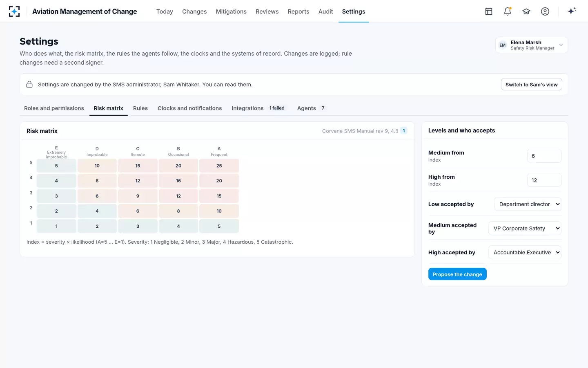
Task: Focus the Medium from index field
Action: tap(544, 156)
